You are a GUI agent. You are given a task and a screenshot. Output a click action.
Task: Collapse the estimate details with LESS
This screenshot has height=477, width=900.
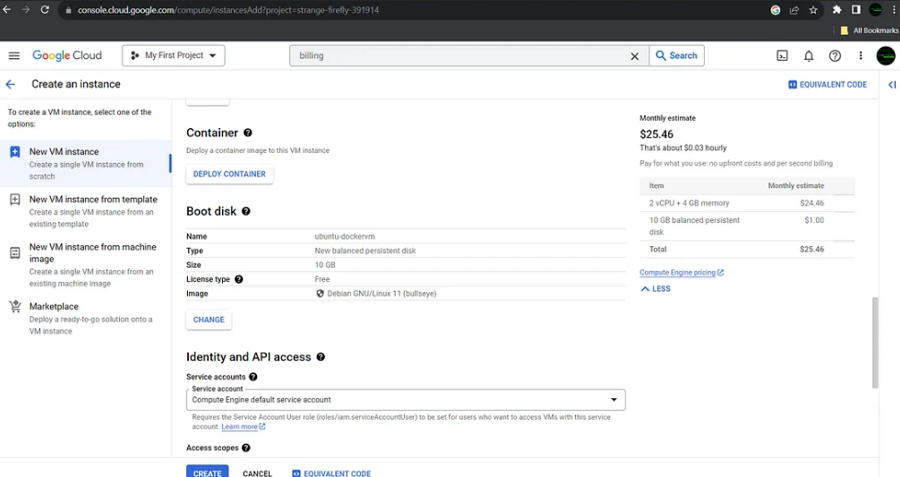655,289
